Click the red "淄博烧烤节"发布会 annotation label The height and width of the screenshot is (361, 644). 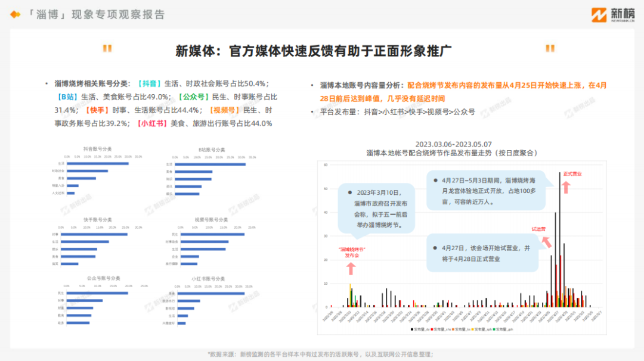(x=352, y=253)
